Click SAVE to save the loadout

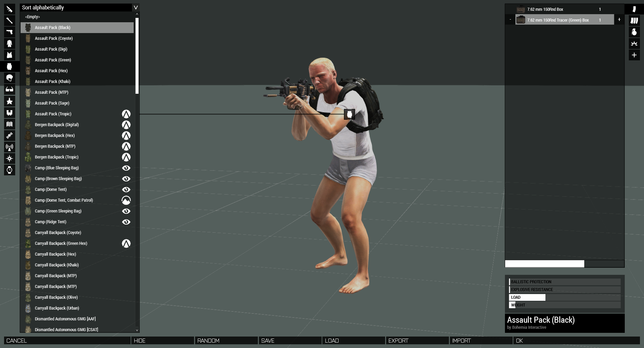290,341
